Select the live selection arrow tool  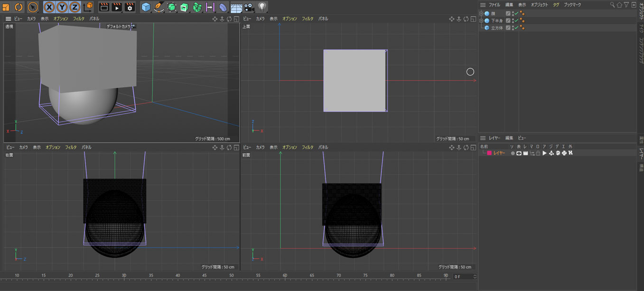coord(33,7)
